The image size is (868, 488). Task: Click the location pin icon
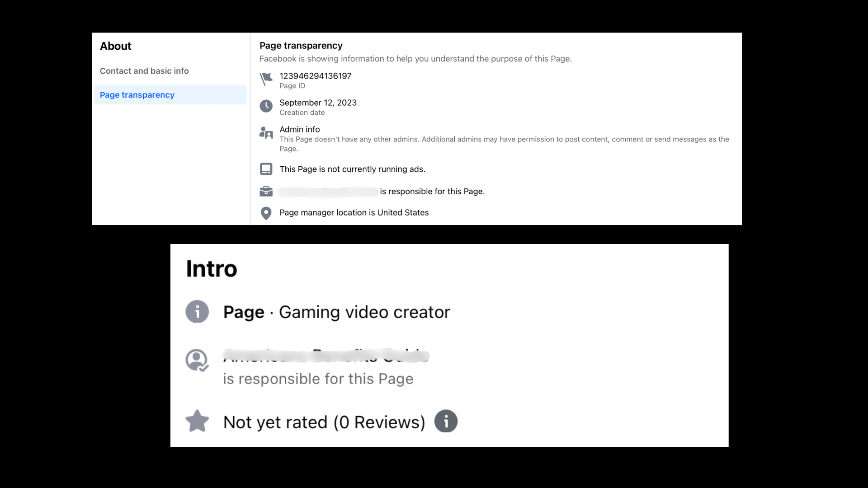click(266, 213)
